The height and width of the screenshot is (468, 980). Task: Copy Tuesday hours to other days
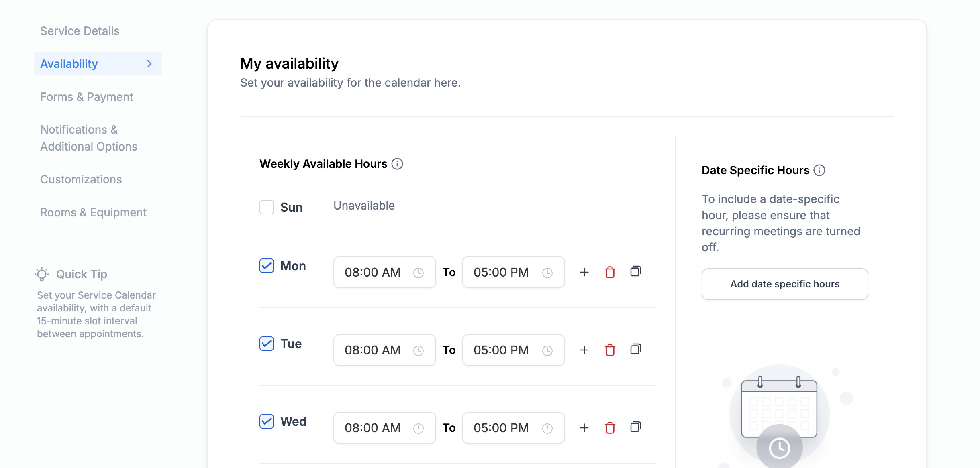tap(635, 349)
